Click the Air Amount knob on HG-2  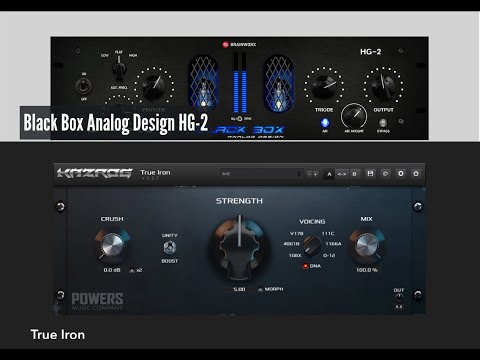pos(354,116)
